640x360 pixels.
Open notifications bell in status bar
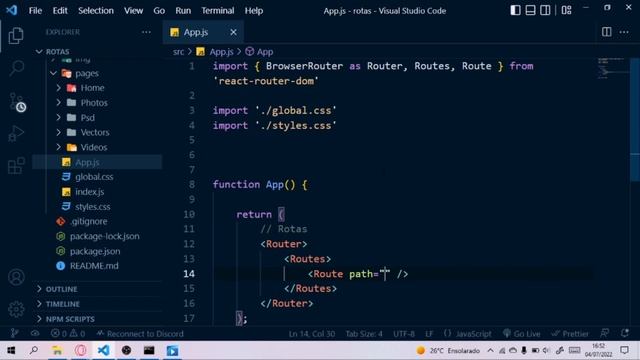pyautogui.click(x=624, y=333)
